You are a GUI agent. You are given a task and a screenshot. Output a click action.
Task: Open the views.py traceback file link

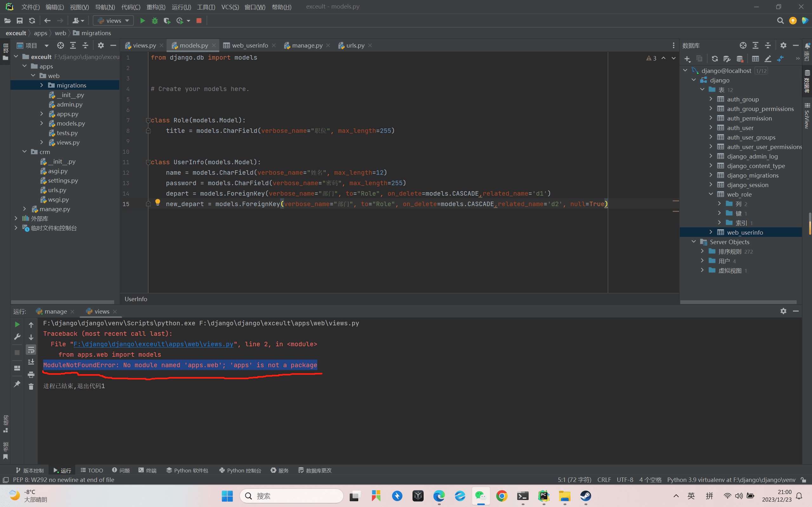[x=153, y=344]
